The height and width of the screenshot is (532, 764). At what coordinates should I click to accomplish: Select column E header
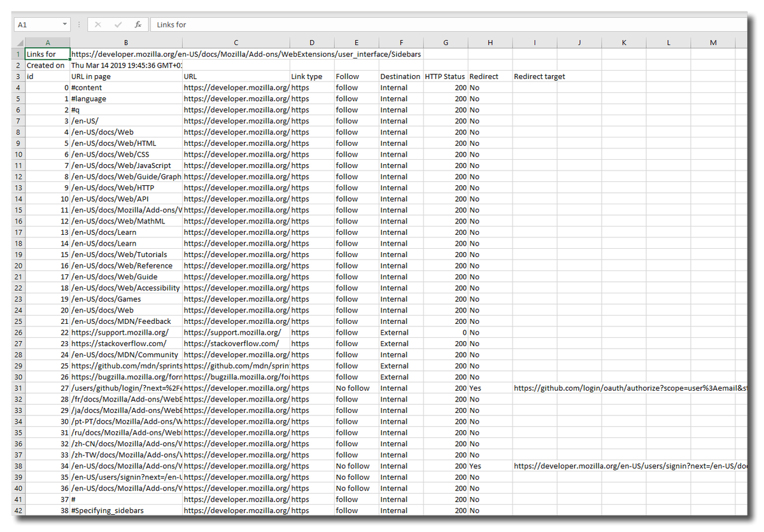[x=357, y=43]
